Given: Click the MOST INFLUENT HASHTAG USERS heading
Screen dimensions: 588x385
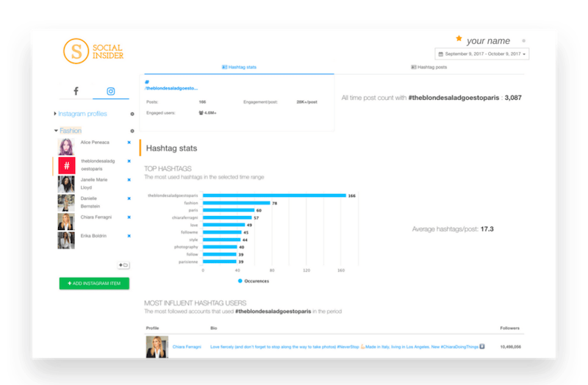Looking at the screenshot, I should tap(195, 303).
